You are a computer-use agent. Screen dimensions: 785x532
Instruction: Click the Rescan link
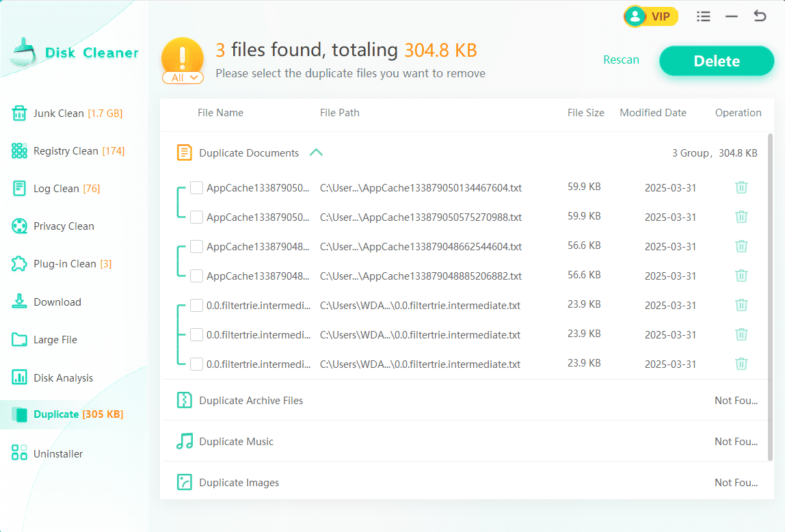[x=621, y=60]
